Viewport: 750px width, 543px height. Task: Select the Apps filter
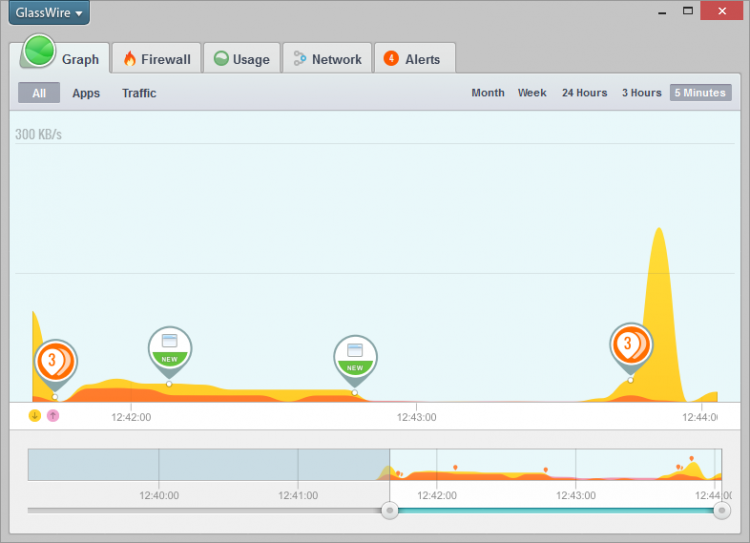pos(86,93)
